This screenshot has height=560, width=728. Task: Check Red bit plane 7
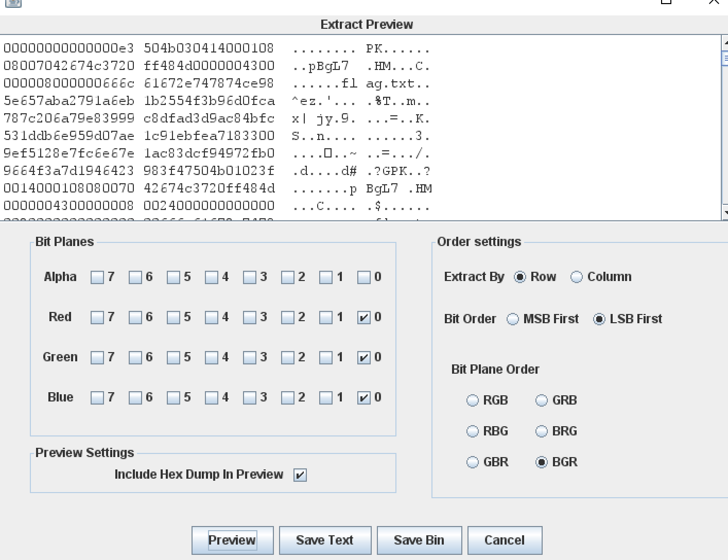coord(97,318)
